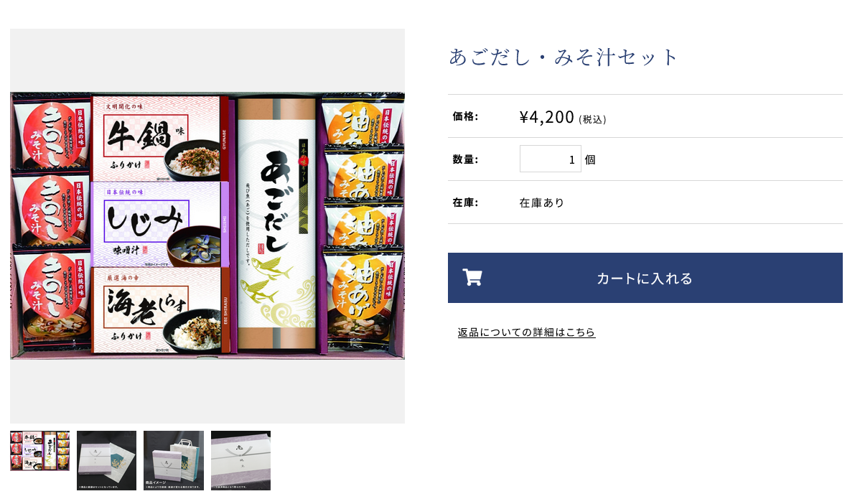This screenshot has width=860, height=504.
Task: Click the product title あごだし・みそ汁セット
Action: (x=564, y=57)
